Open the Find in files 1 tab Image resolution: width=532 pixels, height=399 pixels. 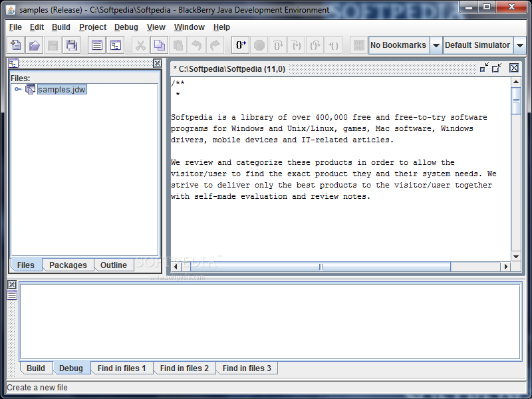coord(122,368)
